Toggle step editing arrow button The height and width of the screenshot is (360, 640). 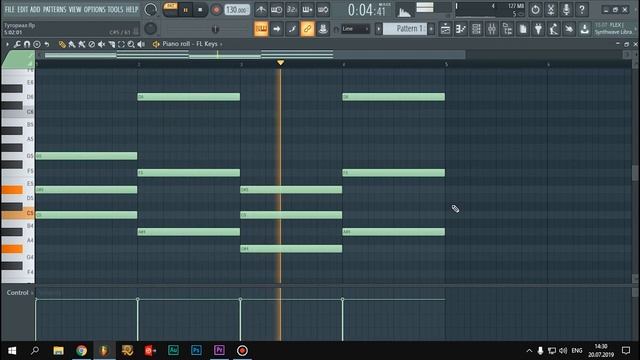[277, 29]
